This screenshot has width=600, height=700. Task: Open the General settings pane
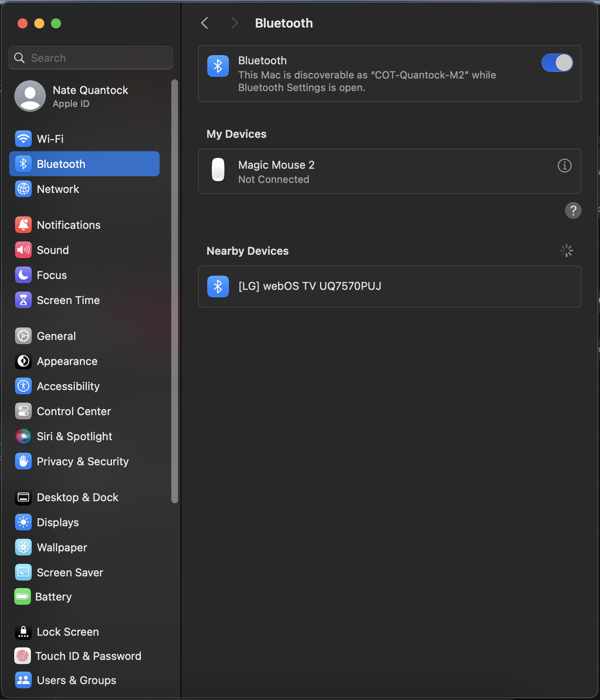(56, 336)
